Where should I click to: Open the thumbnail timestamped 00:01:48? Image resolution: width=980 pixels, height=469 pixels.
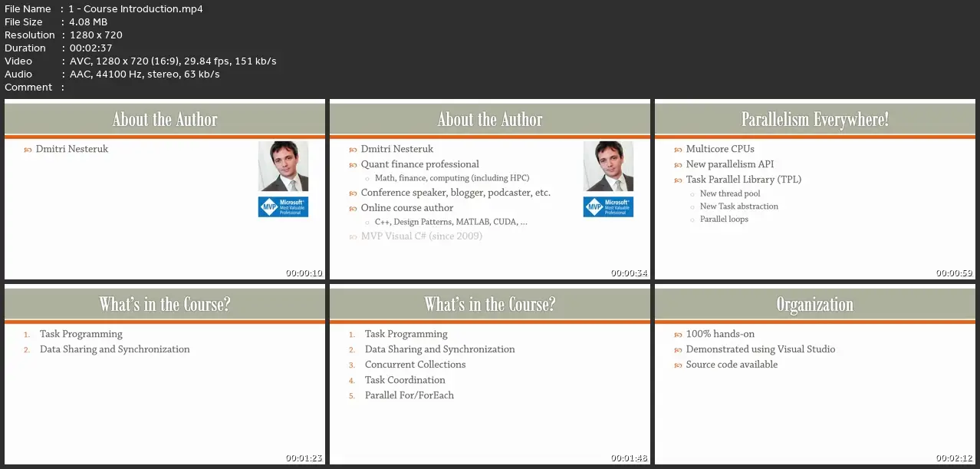490,375
